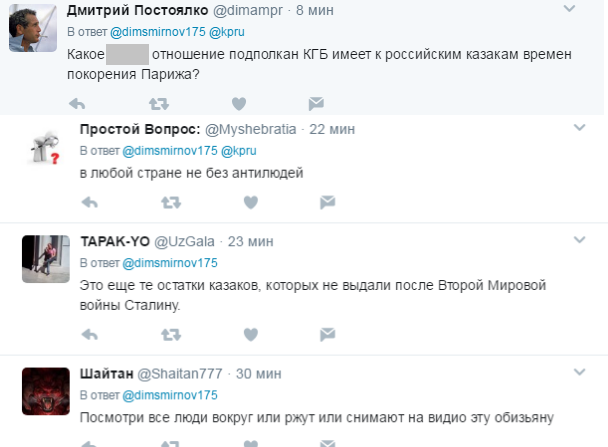Open more options for Простой Вопрос tweet
The image size is (608, 447).
tap(579, 128)
